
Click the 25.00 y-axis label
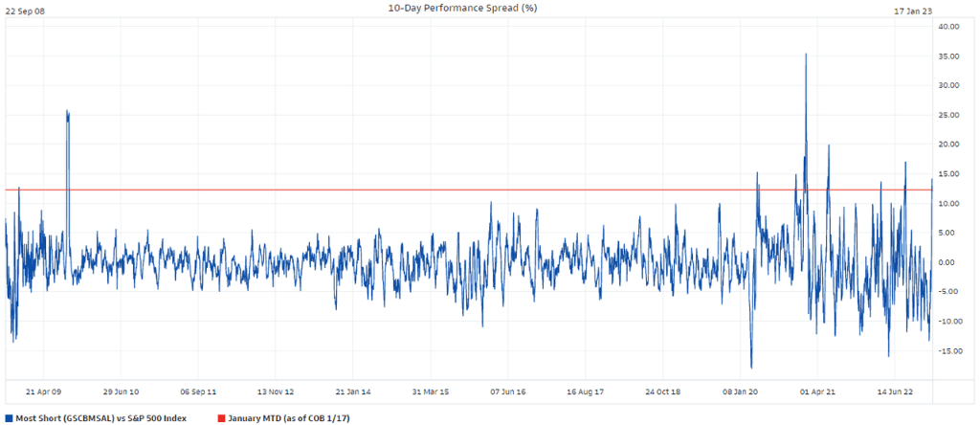pos(948,116)
